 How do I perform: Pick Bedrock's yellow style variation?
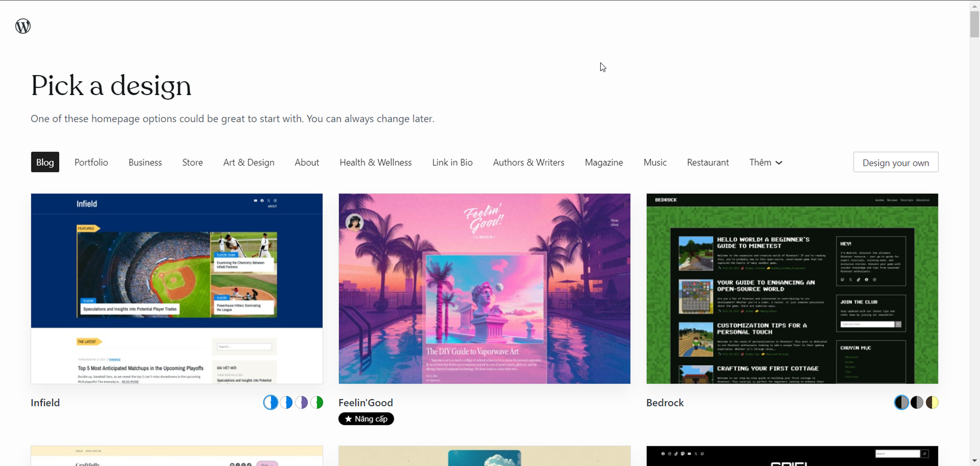pyautogui.click(x=932, y=403)
